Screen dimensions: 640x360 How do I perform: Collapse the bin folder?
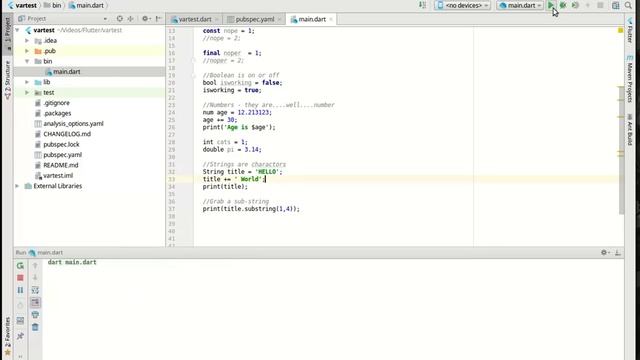coord(27,61)
